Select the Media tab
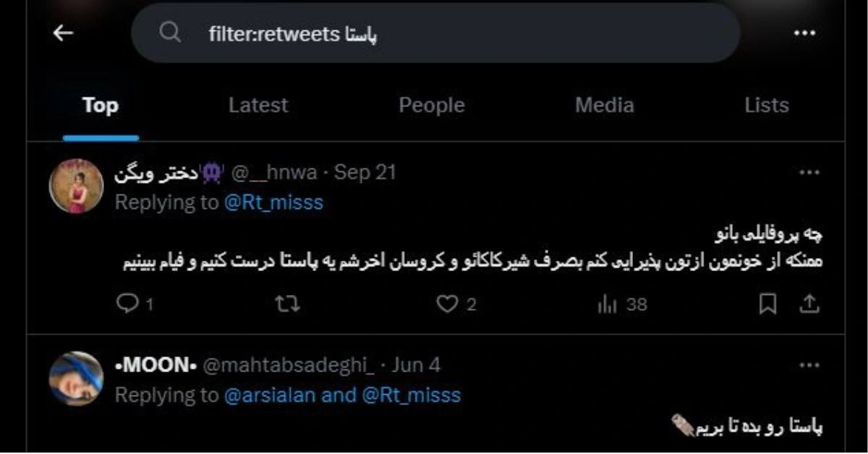 coord(604,106)
